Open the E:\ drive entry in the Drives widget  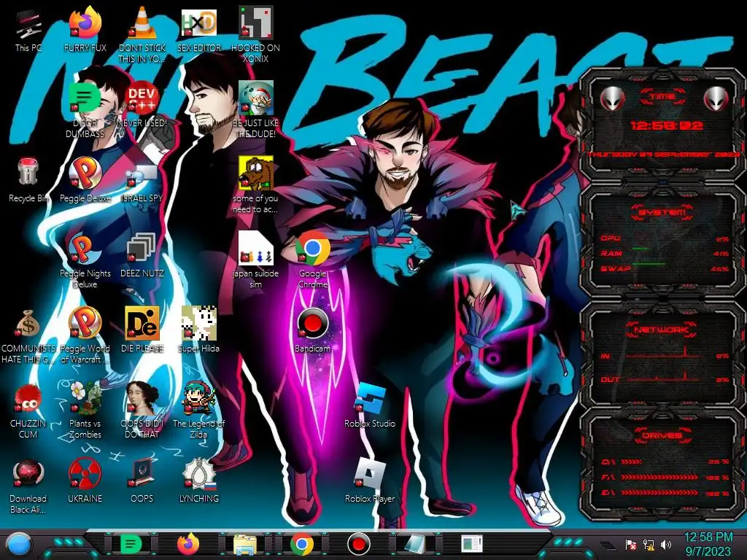point(665,493)
